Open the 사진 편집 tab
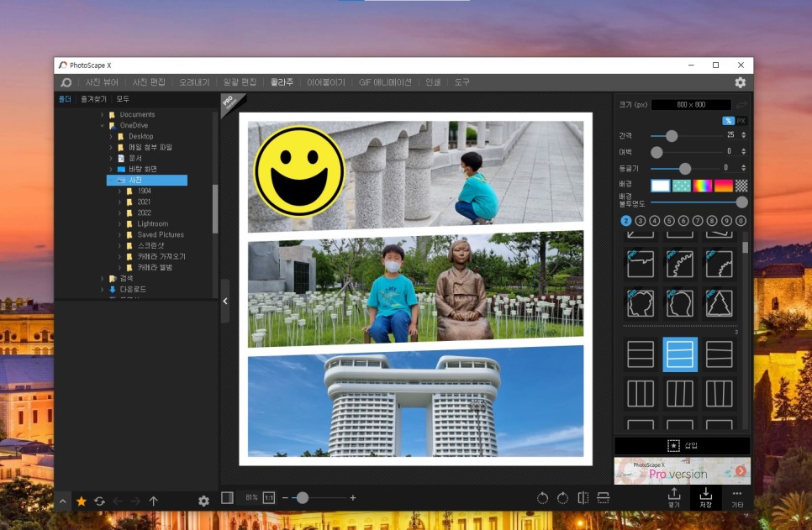This screenshot has width=812, height=530. (149, 82)
